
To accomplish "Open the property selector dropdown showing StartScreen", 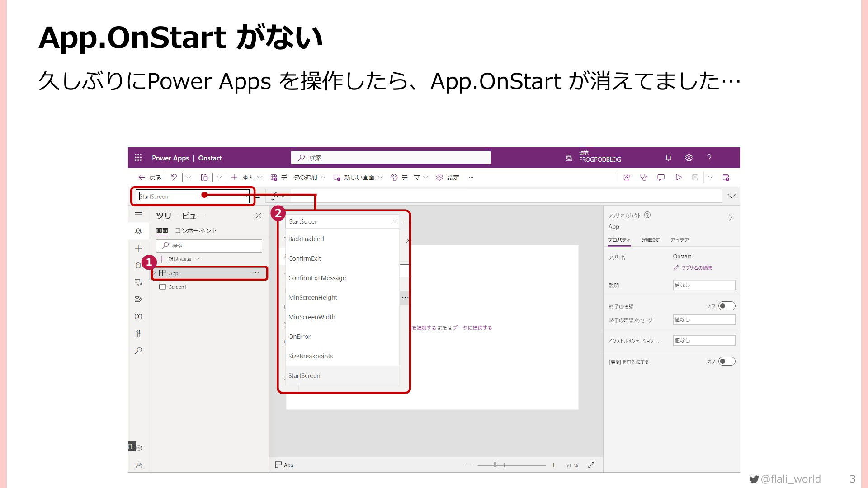I will (x=193, y=196).
